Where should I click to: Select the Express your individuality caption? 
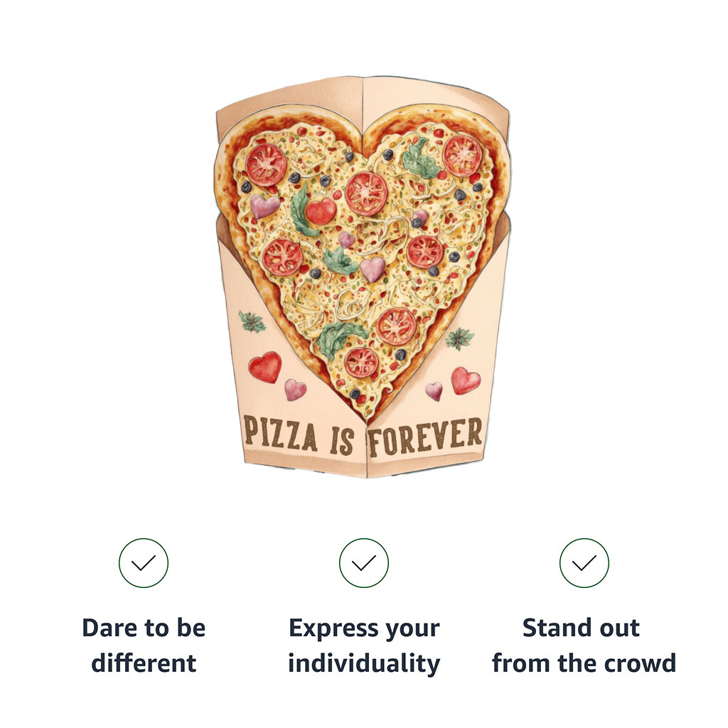pos(364,646)
